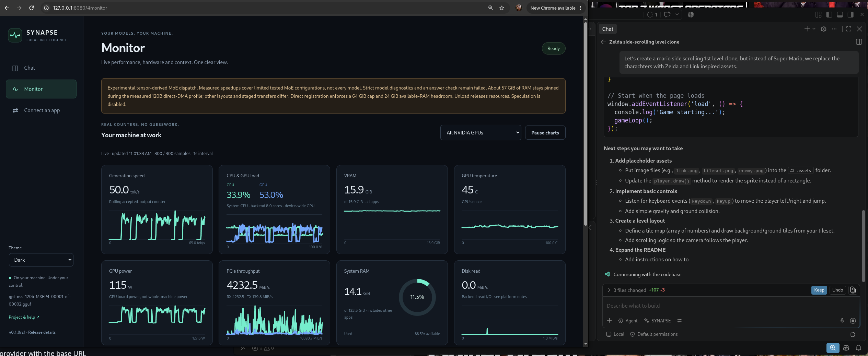Open configure tools sliders icon in chat
868x356 pixels.
[679, 321]
